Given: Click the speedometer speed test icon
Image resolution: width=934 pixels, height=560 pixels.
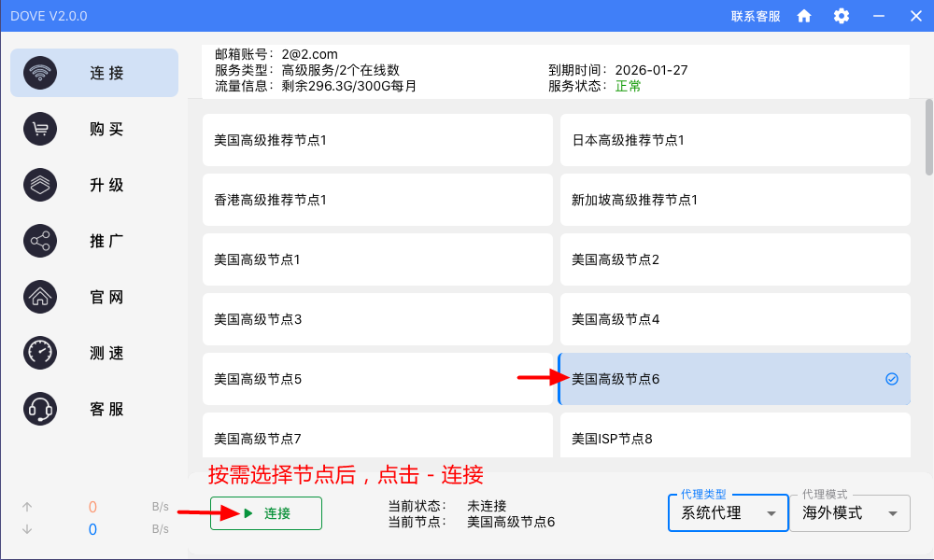Looking at the screenshot, I should pyautogui.click(x=40, y=353).
